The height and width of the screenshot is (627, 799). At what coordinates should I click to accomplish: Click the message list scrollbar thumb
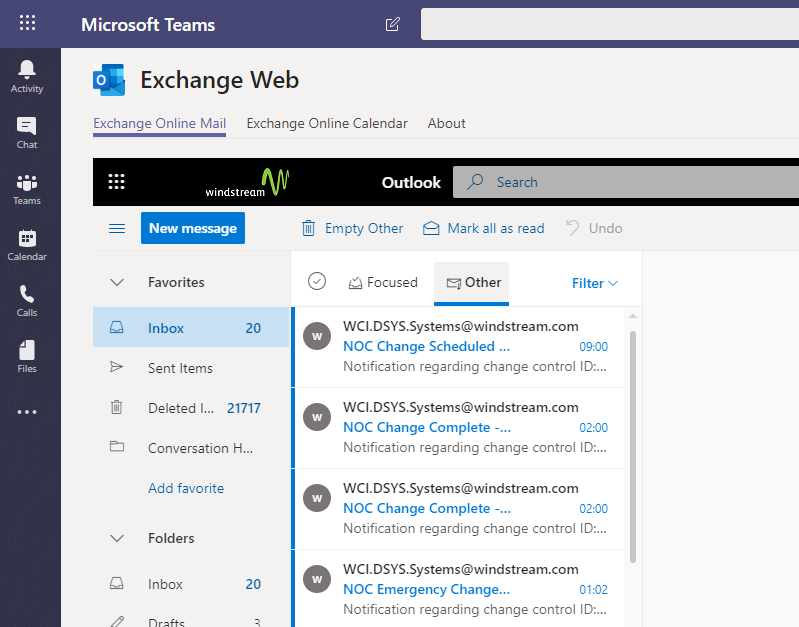click(633, 447)
